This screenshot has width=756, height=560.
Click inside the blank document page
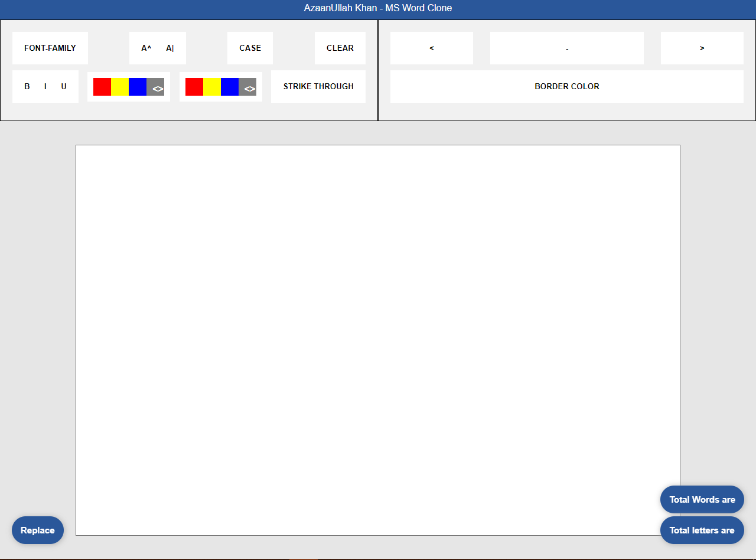click(378, 340)
